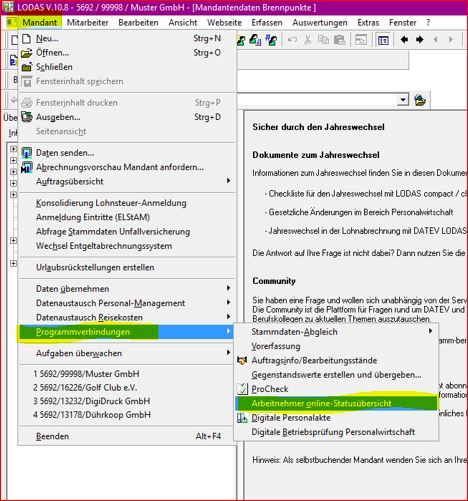Toggle the navigation pane layout icon
Viewport: 468px width, 501px height.
pos(383,40)
